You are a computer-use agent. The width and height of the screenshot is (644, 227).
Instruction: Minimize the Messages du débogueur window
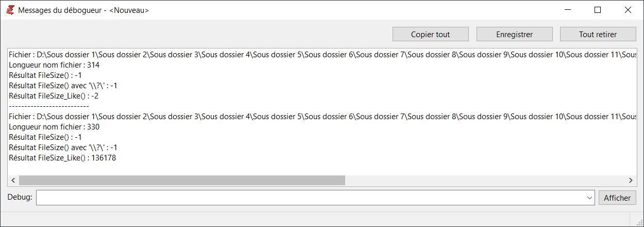click(568, 10)
